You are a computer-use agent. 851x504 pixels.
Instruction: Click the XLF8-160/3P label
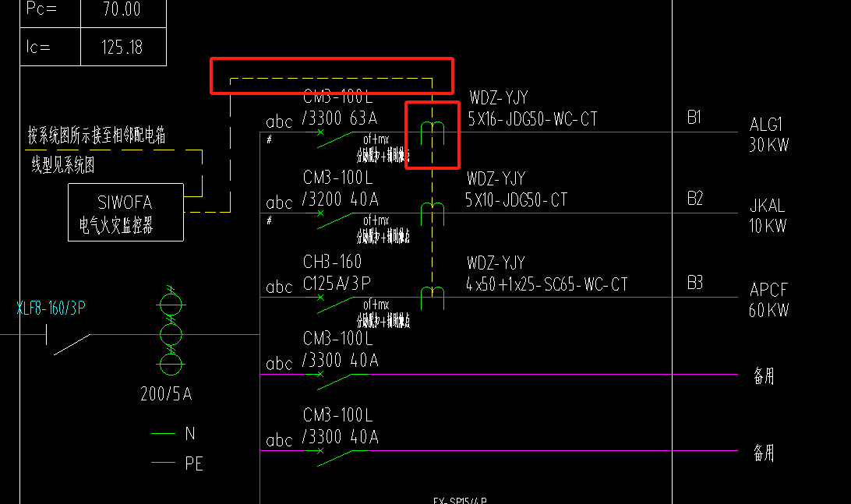[x=51, y=308]
